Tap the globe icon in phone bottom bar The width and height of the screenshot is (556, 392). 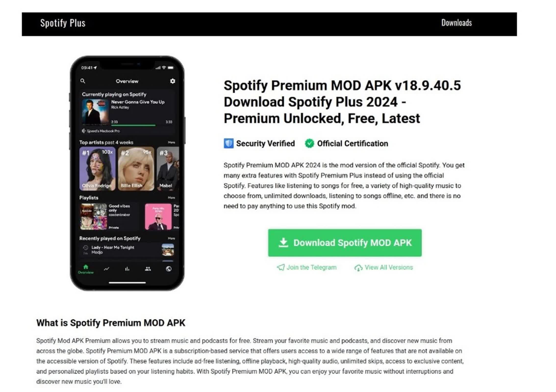pyautogui.click(x=169, y=269)
